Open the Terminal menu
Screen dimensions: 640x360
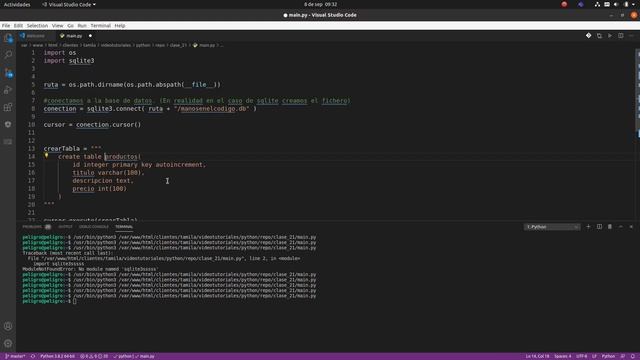(100, 26)
